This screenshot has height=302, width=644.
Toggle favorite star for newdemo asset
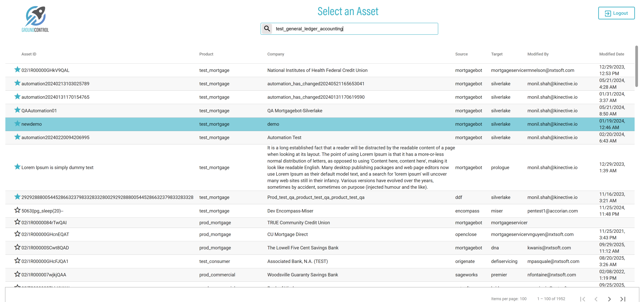point(17,123)
